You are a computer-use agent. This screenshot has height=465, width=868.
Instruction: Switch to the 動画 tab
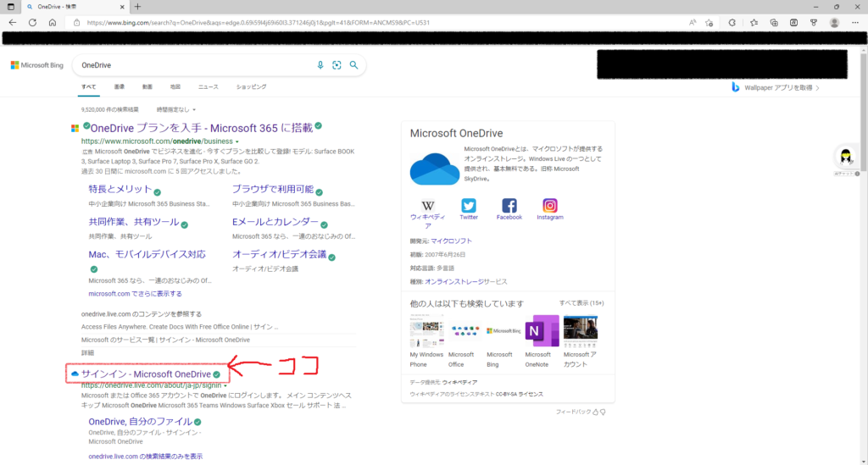[147, 86]
